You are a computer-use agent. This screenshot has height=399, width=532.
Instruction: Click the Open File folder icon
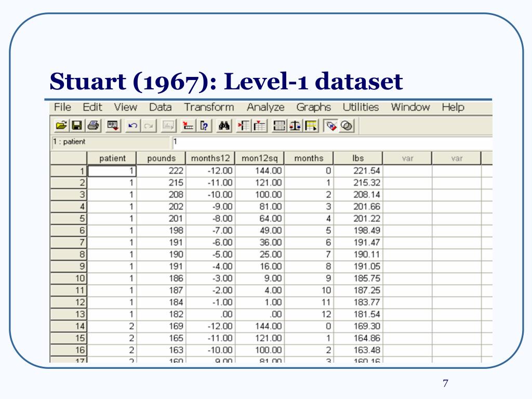[x=61, y=126]
